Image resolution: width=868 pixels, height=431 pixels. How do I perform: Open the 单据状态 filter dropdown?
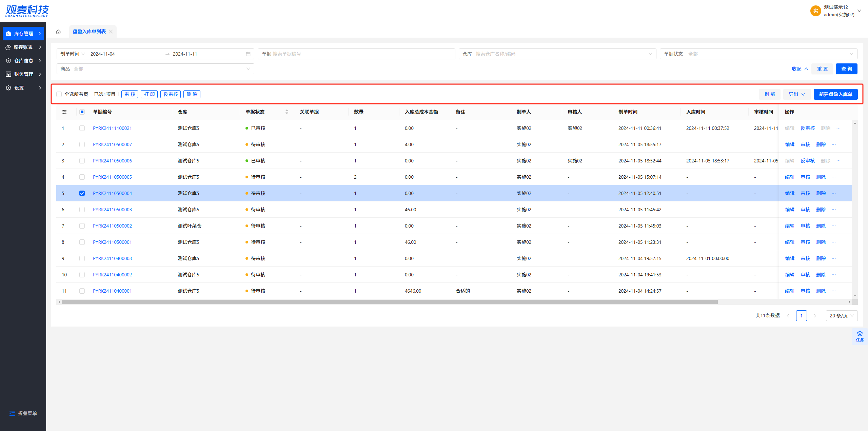tap(758, 54)
